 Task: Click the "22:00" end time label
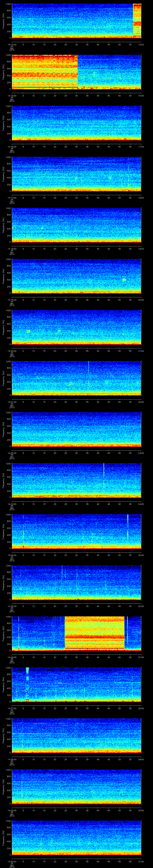(141, 402)
